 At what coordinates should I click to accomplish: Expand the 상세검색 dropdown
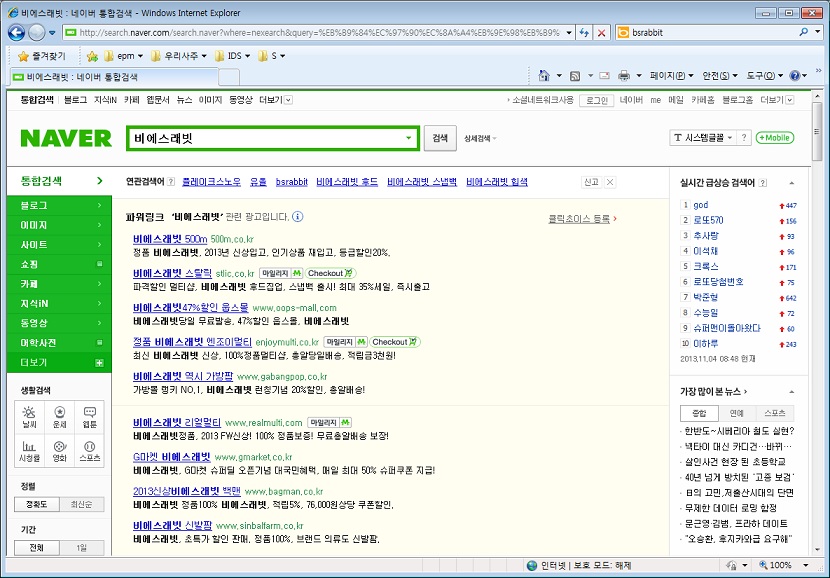pos(480,139)
